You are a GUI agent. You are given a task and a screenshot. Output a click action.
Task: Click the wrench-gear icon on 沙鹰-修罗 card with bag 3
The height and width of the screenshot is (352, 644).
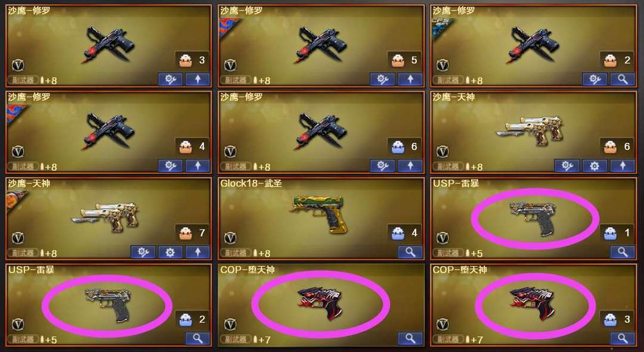pos(170,79)
